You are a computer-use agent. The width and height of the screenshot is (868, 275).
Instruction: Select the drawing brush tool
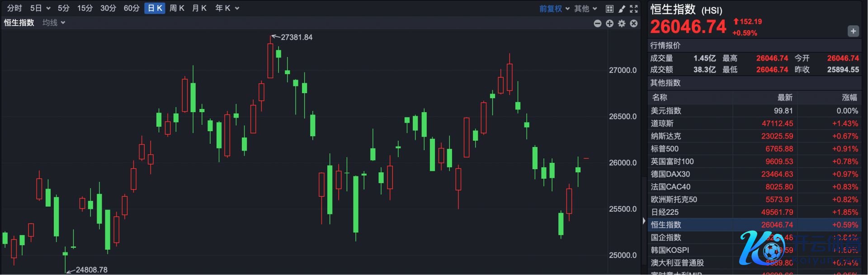(622, 9)
